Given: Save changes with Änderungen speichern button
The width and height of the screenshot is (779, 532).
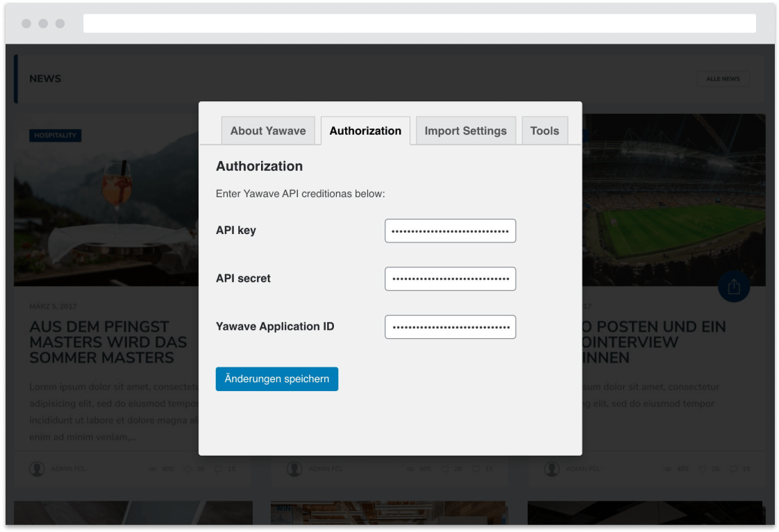Looking at the screenshot, I should pos(277,379).
